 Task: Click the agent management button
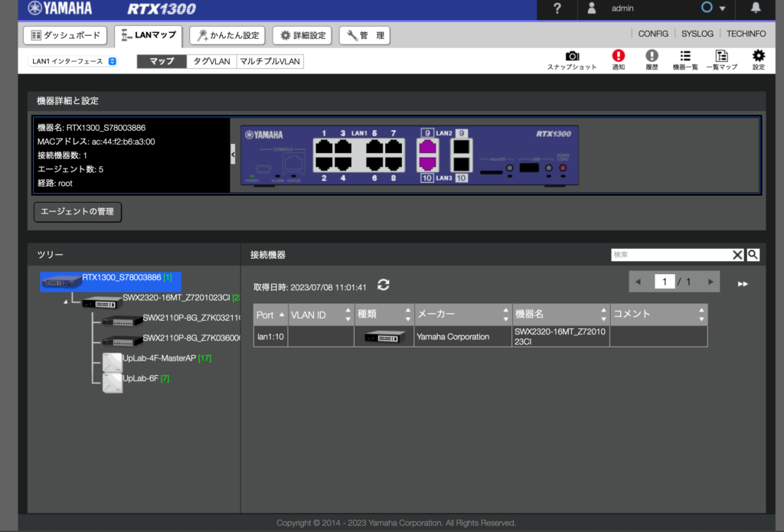pyautogui.click(x=78, y=212)
